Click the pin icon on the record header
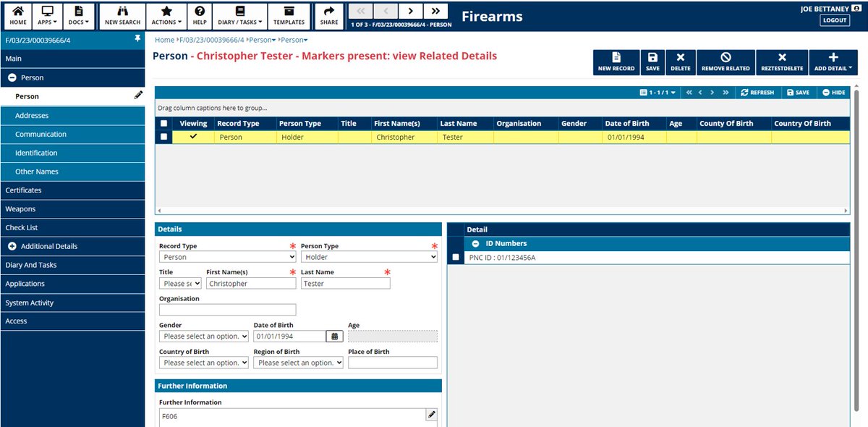Viewport: 868px width, 427px height. 137,39
